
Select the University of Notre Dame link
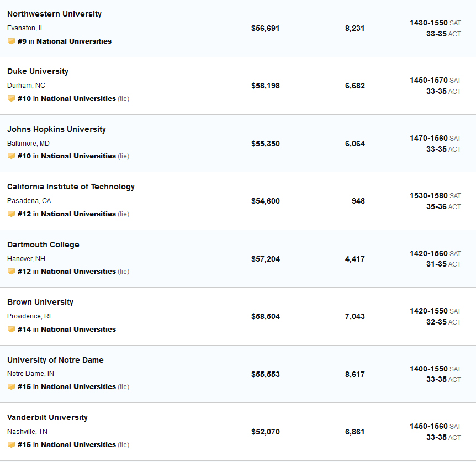[x=55, y=360]
